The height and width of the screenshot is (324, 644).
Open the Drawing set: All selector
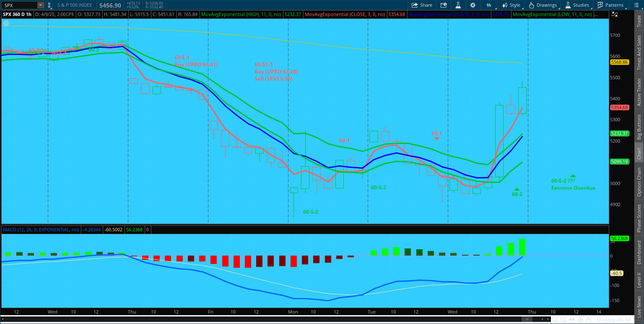click(613, 320)
